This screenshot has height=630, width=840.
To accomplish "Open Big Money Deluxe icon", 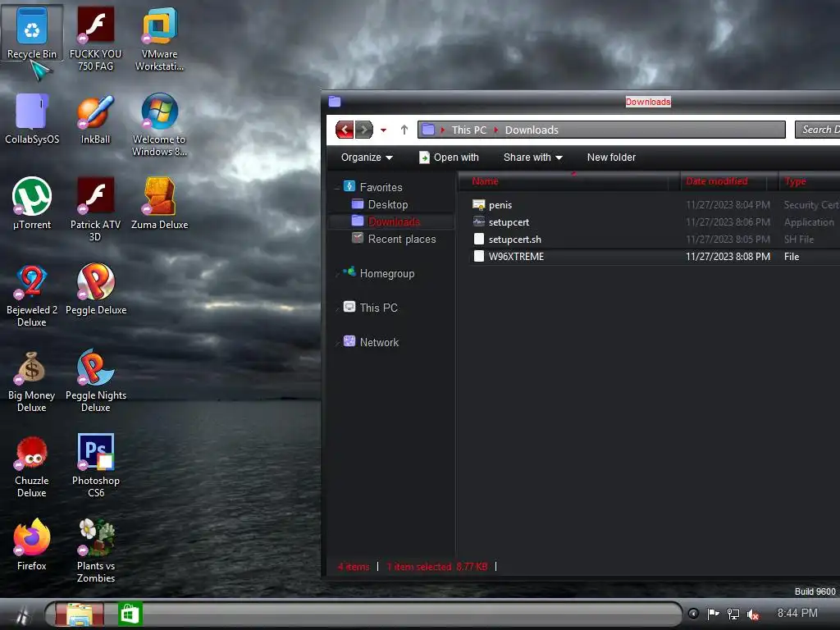I will pos(32,381).
